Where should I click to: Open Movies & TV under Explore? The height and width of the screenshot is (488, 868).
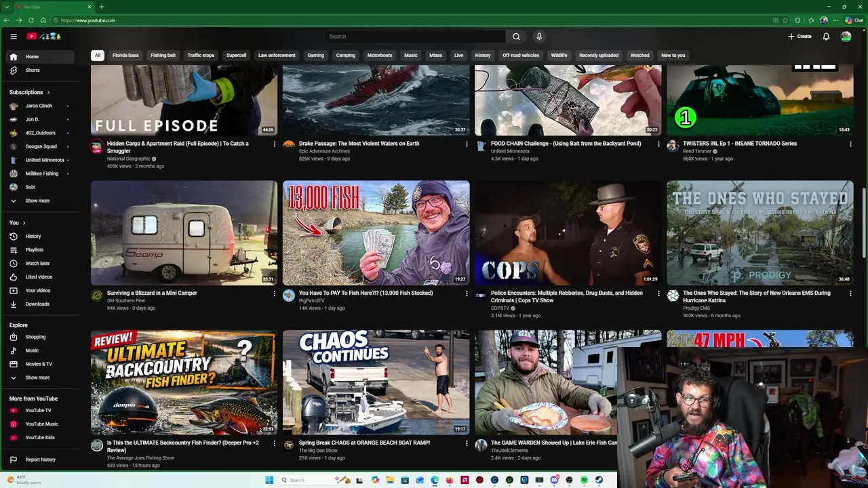point(41,364)
